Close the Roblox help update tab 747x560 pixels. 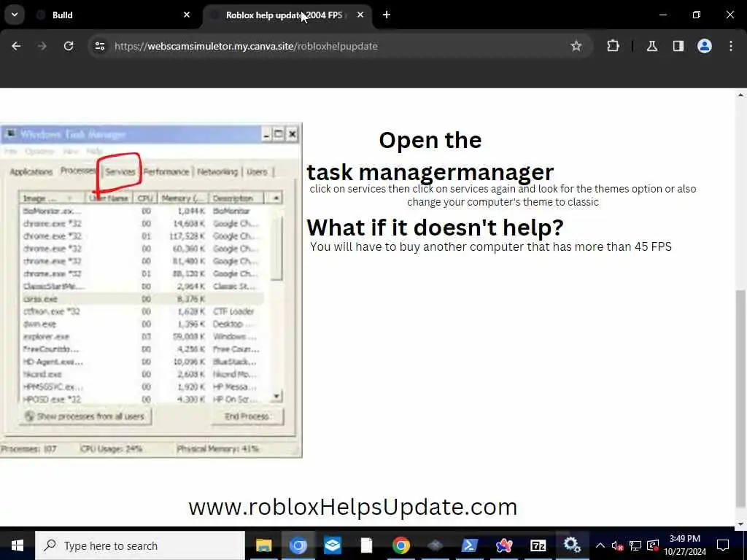click(x=360, y=15)
